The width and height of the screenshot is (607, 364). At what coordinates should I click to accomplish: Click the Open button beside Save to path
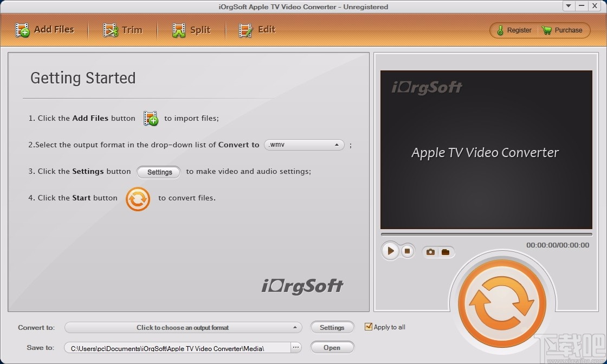[332, 347]
